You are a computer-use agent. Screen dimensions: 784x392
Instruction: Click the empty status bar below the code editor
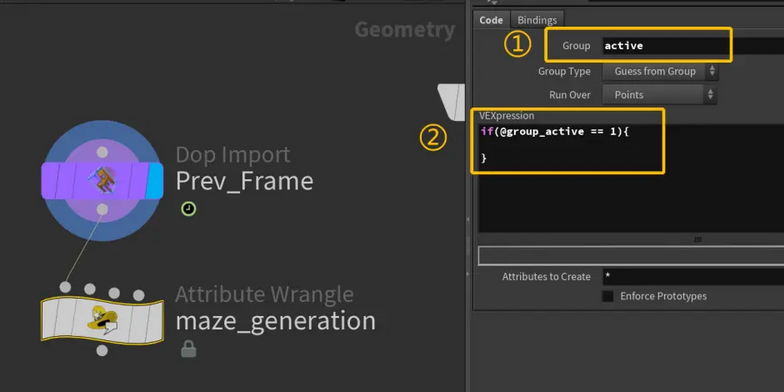tap(631, 256)
